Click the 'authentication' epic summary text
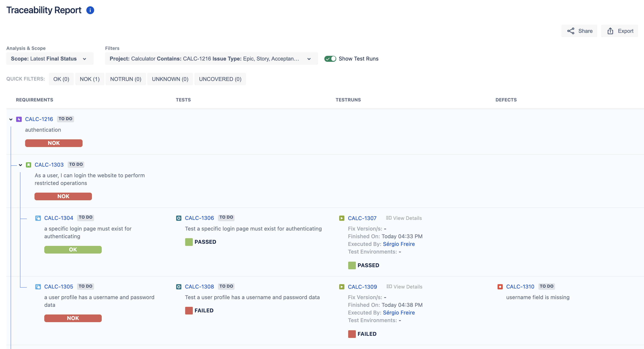The image size is (644, 349). [43, 130]
